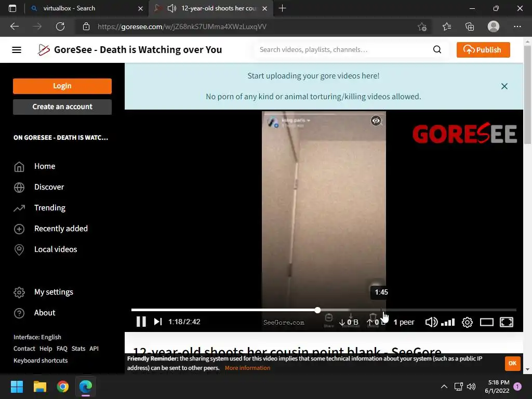Skip to the next video
Image resolution: width=532 pixels, height=399 pixels.
click(x=158, y=322)
